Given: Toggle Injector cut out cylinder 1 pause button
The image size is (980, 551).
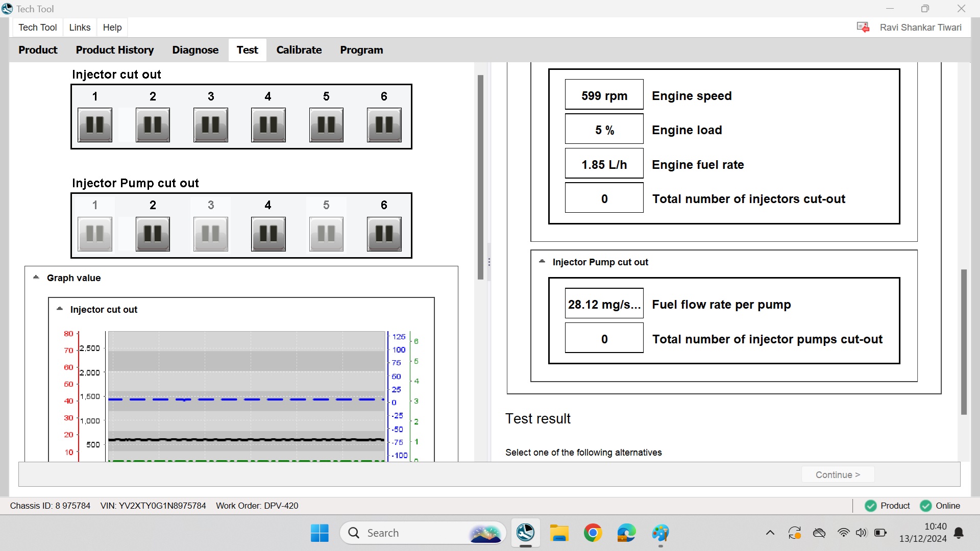Looking at the screenshot, I should coord(95,125).
